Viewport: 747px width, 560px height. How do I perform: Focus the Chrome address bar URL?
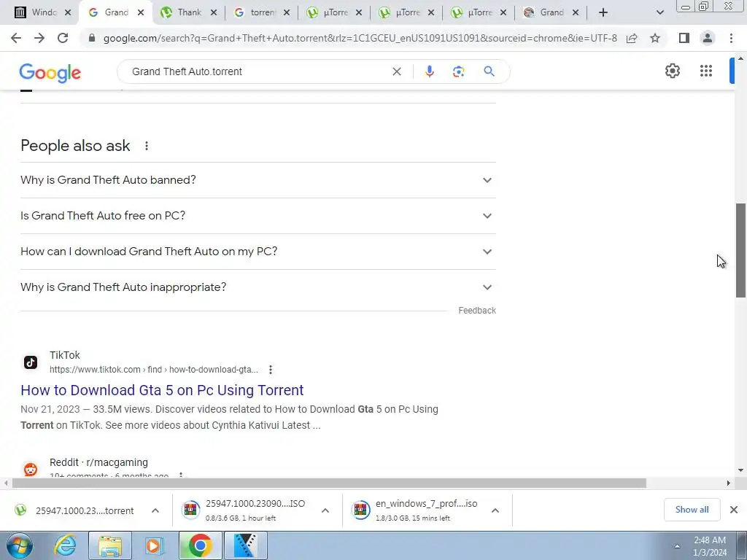point(360,38)
